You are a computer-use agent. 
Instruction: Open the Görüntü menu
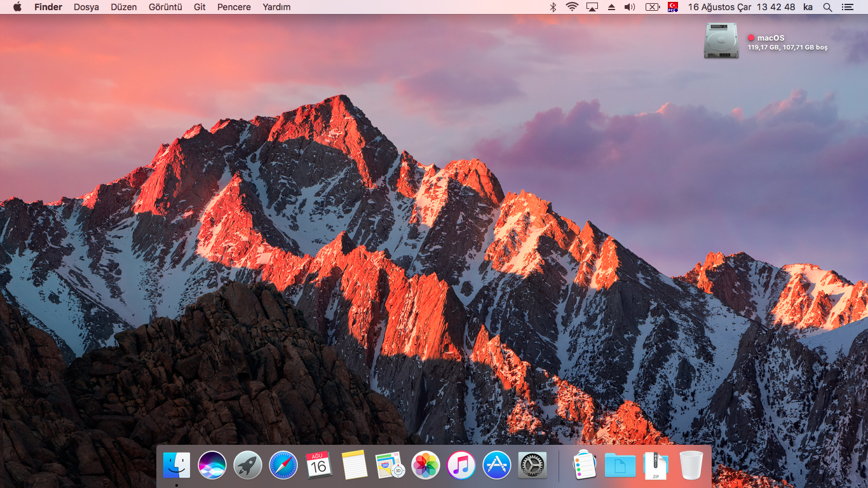point(165,7)
